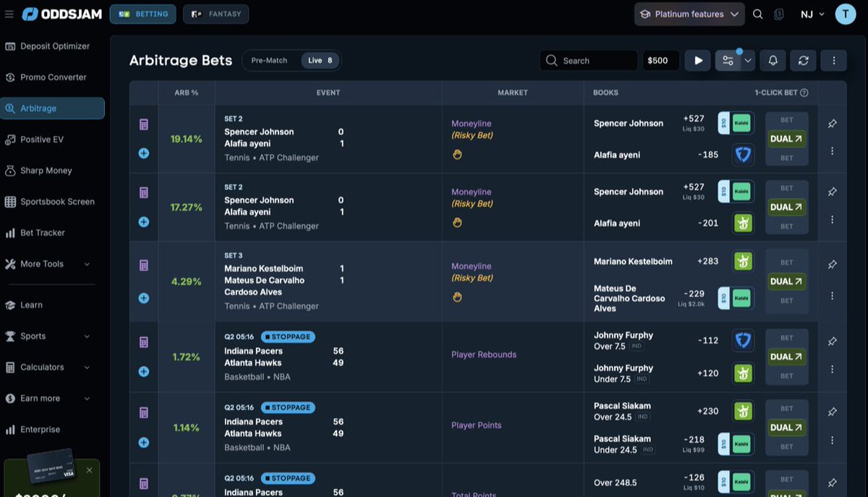Pin the 17.27% arbitrage row

(833, 192)
